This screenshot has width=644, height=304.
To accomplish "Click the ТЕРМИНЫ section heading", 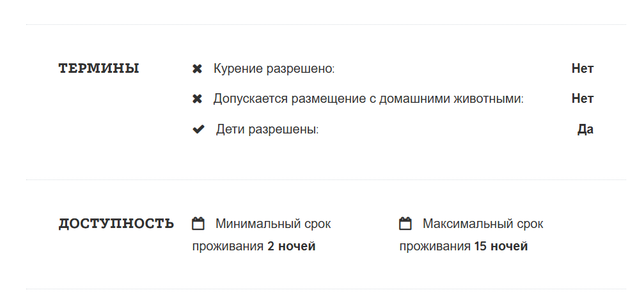I will [99, 68].
